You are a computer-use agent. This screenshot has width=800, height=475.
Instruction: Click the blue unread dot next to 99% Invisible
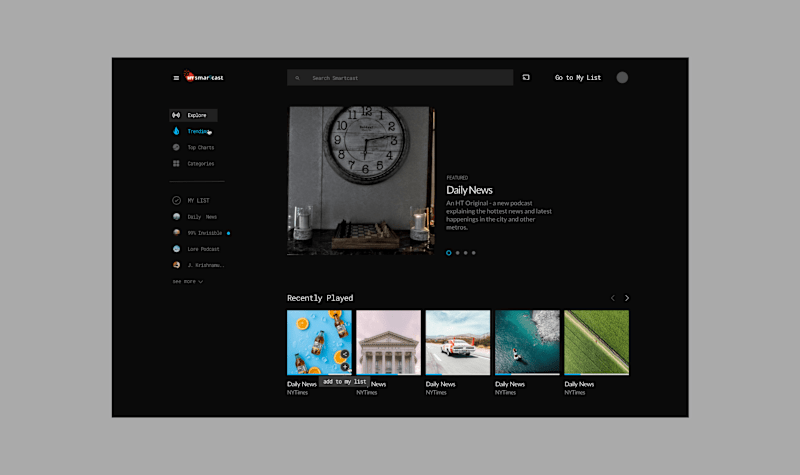point(229,233)
